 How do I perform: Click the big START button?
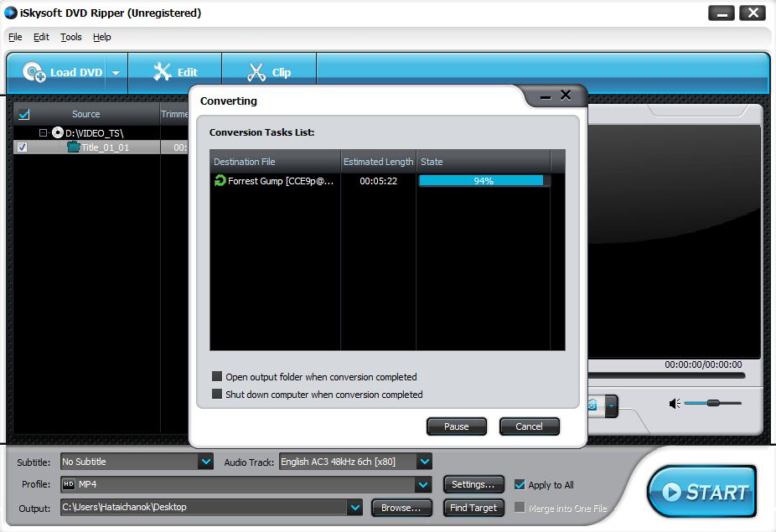click(701, 492)
